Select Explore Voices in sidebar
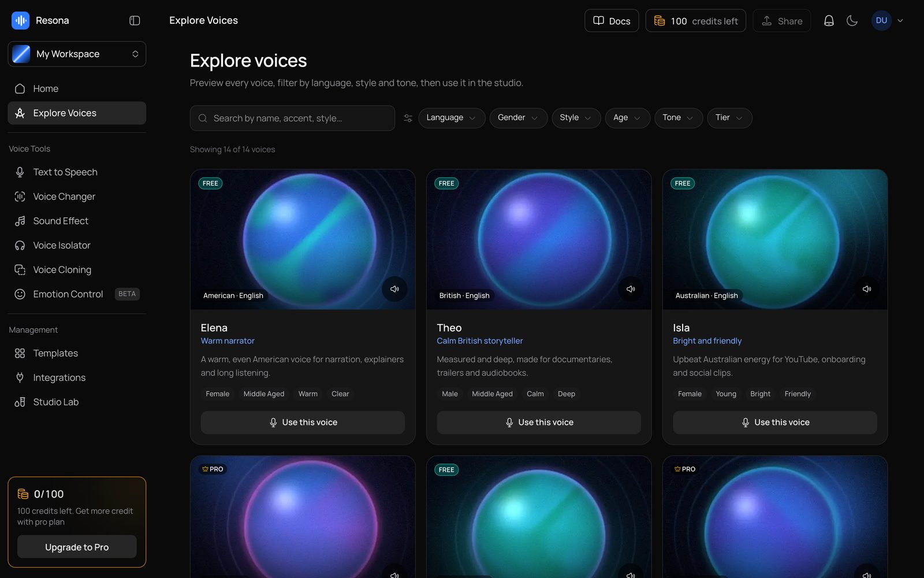This screenshot has width=924, height=578. 77,113
